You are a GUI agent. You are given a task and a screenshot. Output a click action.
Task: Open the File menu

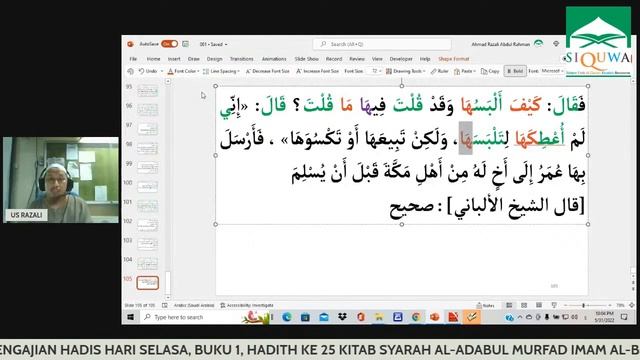(x=133, y=59)
